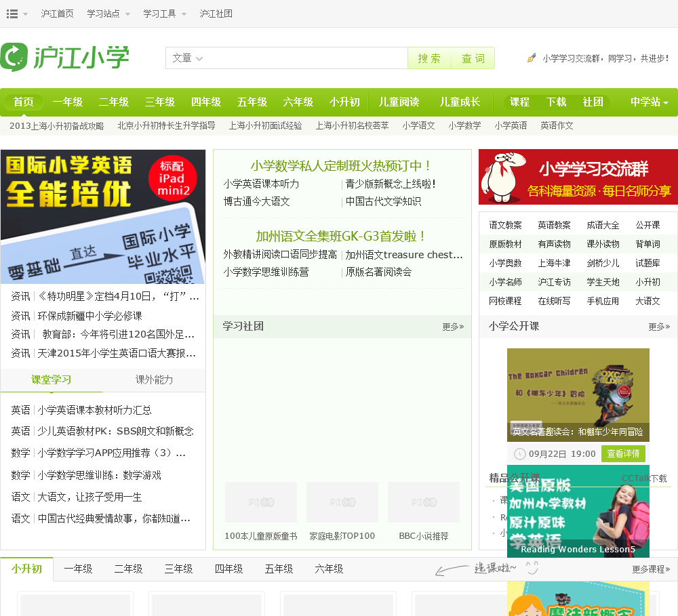Expand the 中学站 dropdown in green nav
Viewport: 678px width, 616px height.
click(x=649, y=102)
